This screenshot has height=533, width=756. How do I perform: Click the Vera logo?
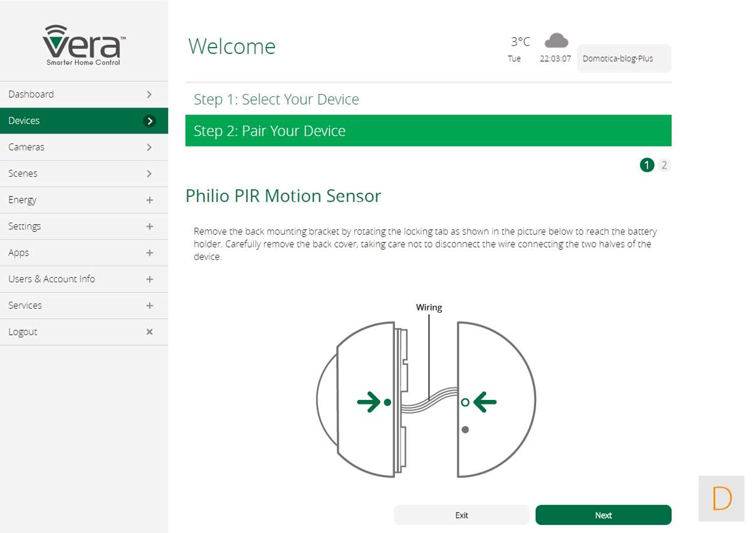pos(84,45)
